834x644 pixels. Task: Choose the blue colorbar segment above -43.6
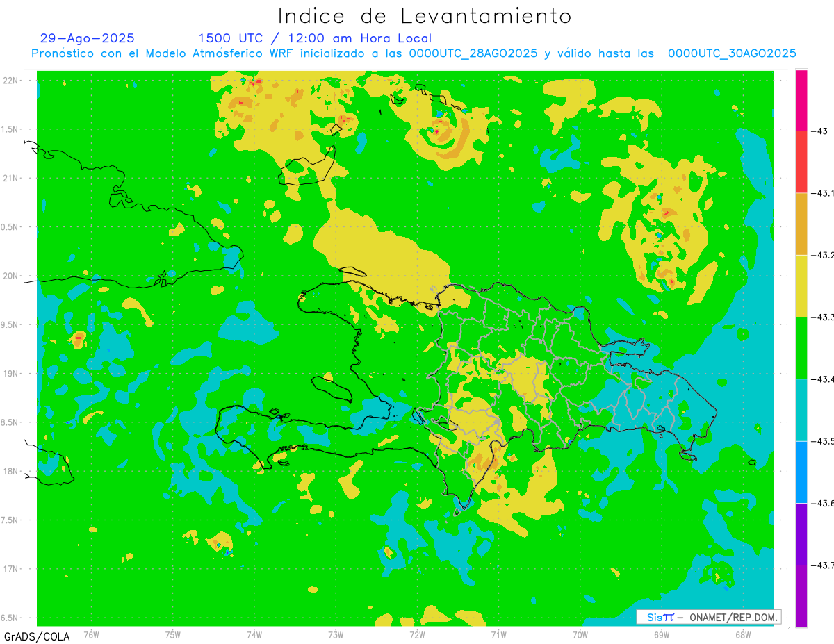pos(801,472)
